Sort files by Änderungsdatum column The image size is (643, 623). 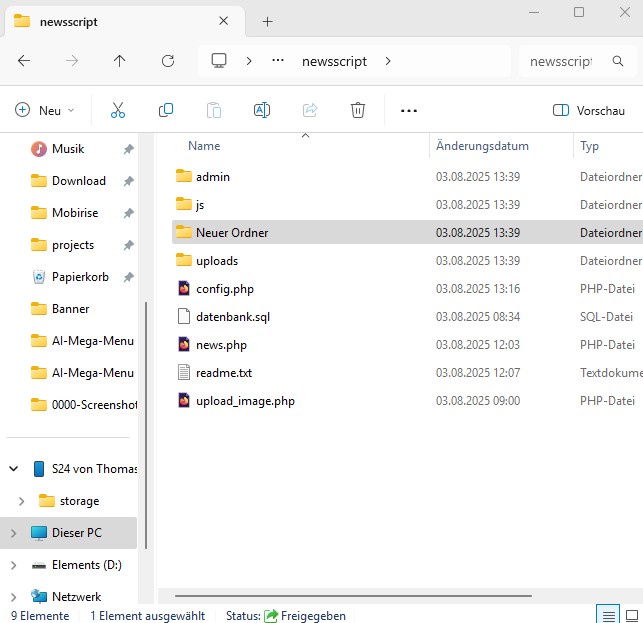482,146
